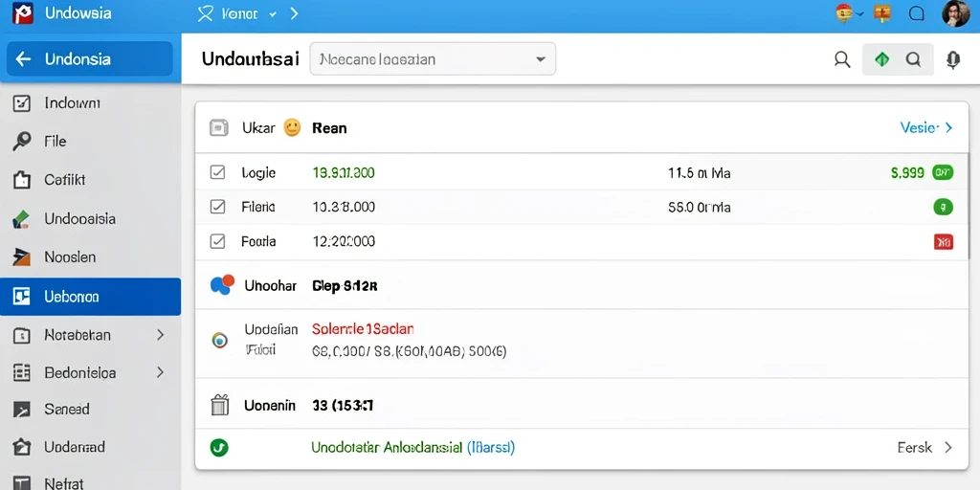Select the highlighted Uebonon sidebar item
This screenshot has width=980, height=490.
coord(90,297)
